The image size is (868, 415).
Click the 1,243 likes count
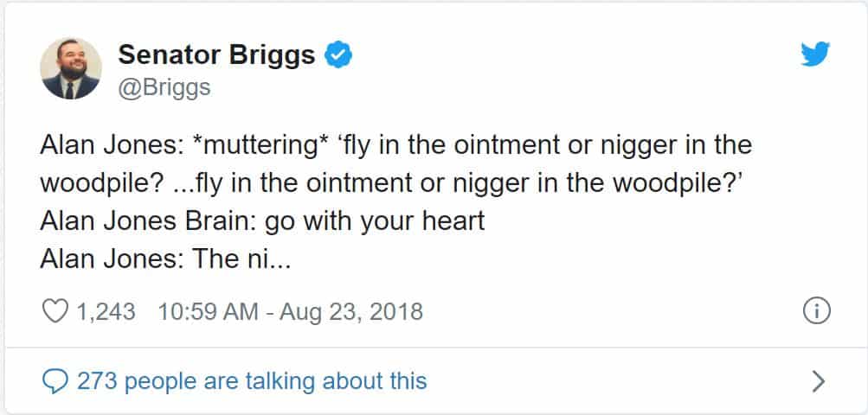tap(106, 311)
